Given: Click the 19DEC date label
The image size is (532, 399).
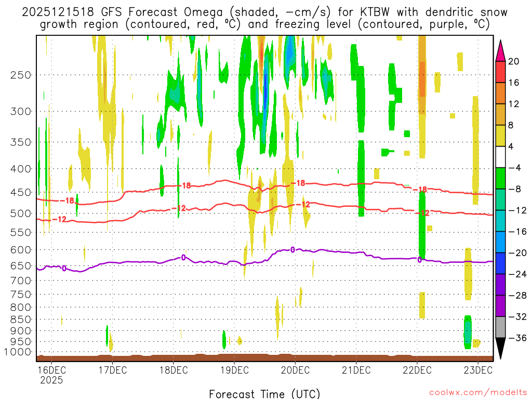Looking at the screenshot, I should [x=234, y=370].
